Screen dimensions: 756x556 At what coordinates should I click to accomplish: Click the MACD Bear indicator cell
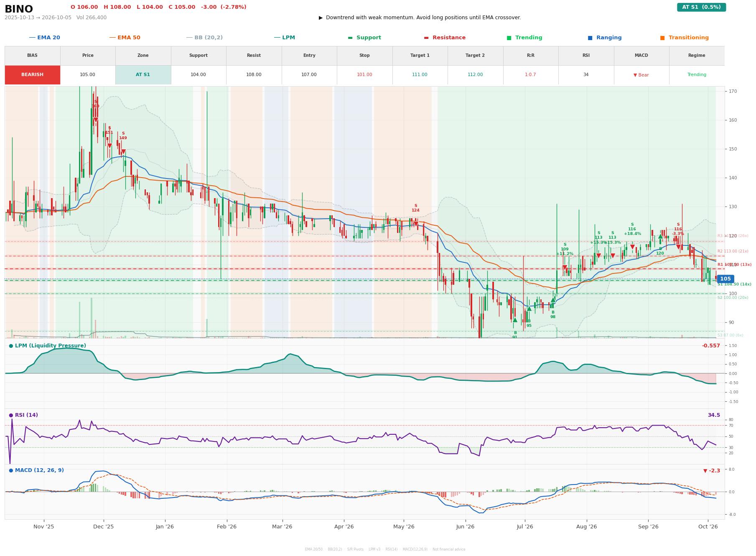(641, 75)
